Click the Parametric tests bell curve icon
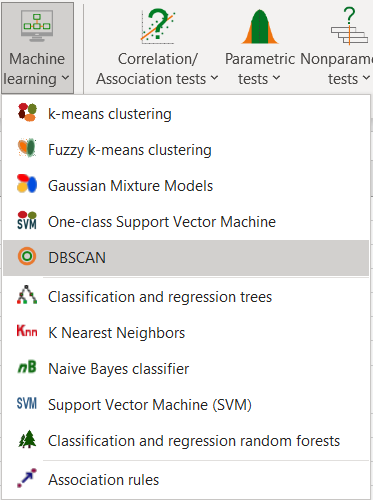 [x=259, y=26]
